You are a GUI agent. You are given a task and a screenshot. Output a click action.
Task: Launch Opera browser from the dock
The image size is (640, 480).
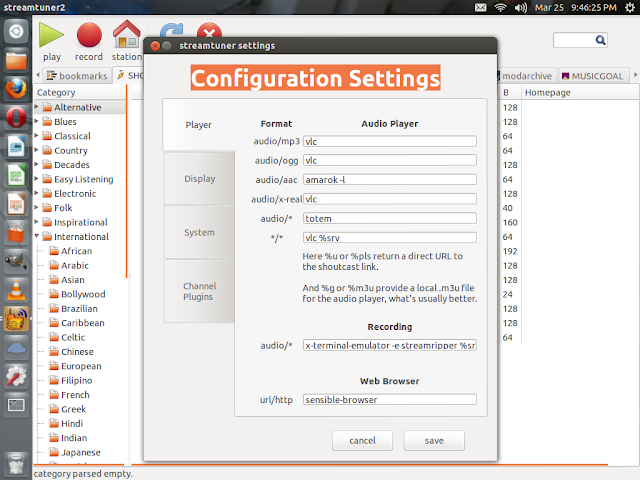pyautogui.click(x=16, y=118)
